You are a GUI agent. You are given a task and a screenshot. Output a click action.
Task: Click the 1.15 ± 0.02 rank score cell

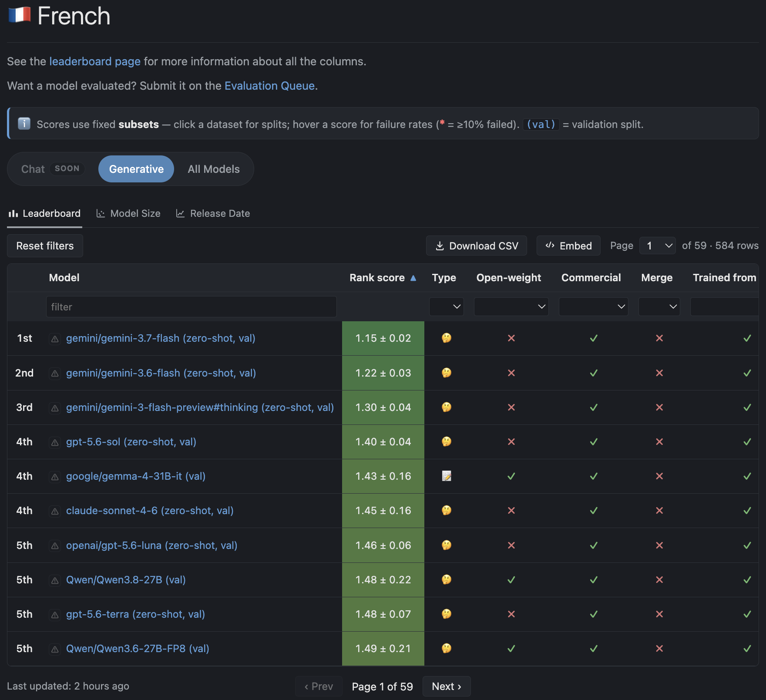point(383,338)
